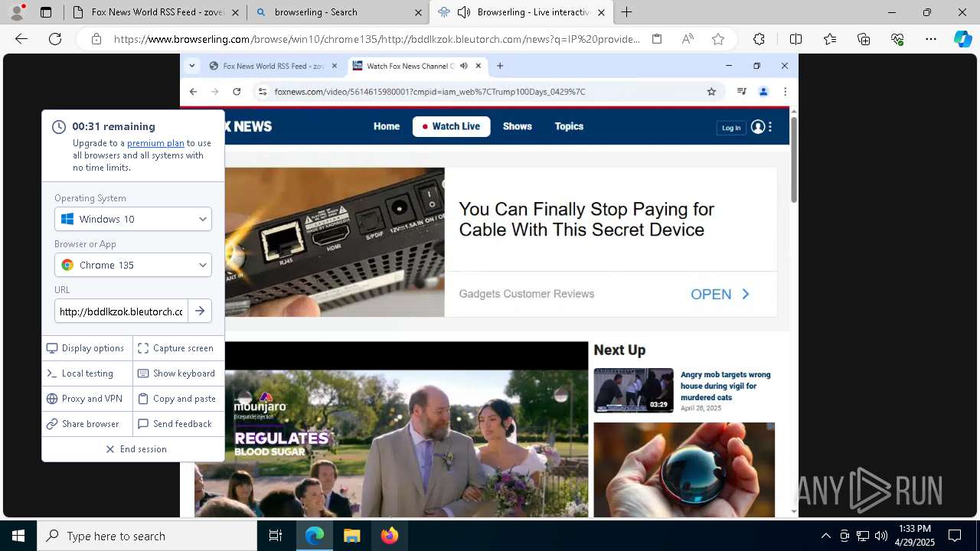Mute the Browserling tab audio icon
980x551 pixels.
tap(463, 12)
